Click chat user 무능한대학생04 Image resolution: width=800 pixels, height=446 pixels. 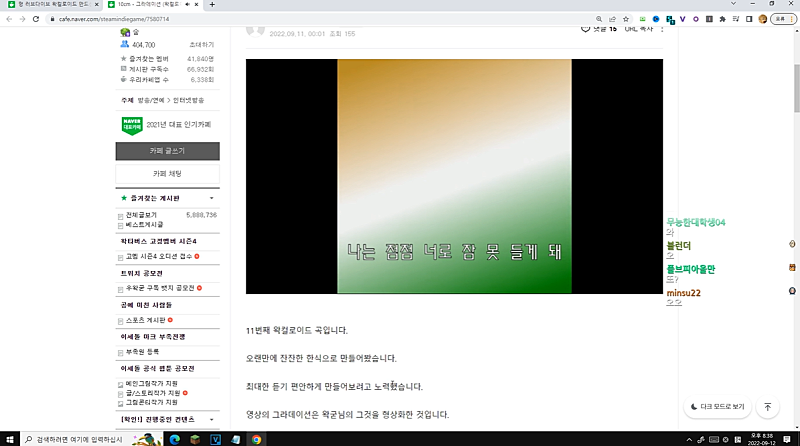click(695, 222)
